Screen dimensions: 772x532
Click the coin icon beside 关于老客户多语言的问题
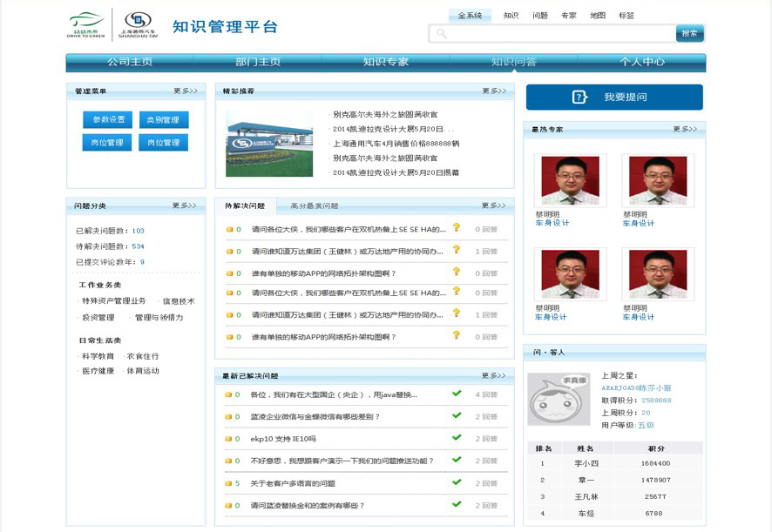[229, 483]
